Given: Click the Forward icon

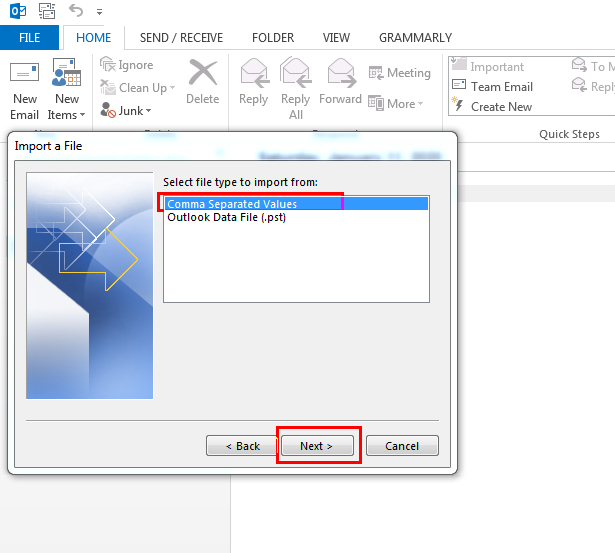Looking at the screenshot, I should click(342, 73).
